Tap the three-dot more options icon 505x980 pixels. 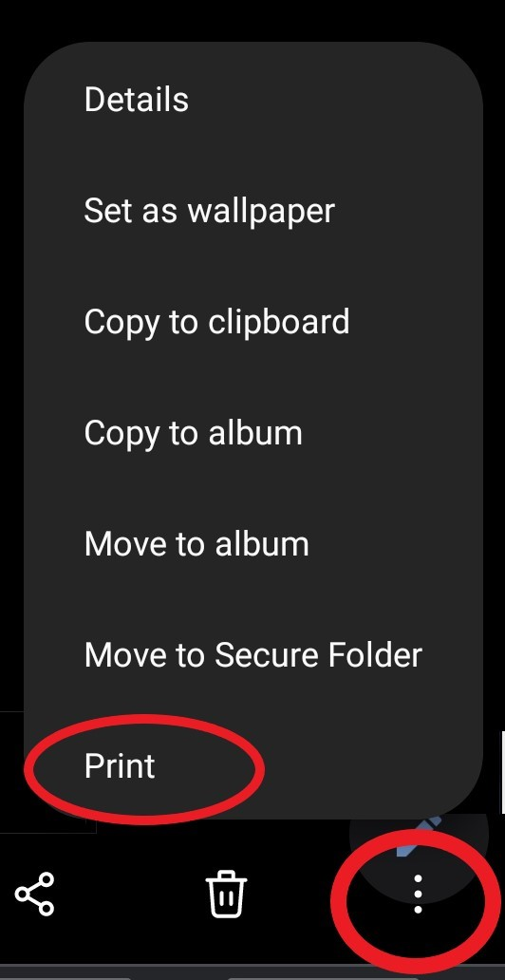point(418,895)
